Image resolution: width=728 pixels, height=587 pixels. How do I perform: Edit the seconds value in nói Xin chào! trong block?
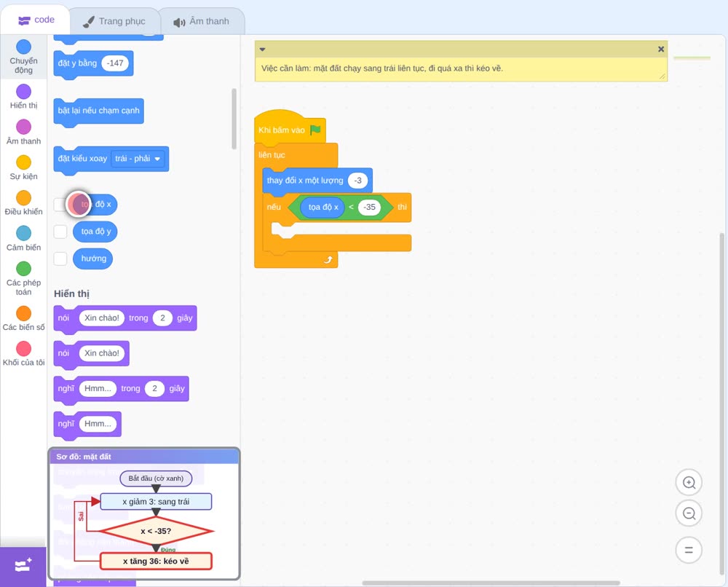pyautogui.click(x=162, y=318)
